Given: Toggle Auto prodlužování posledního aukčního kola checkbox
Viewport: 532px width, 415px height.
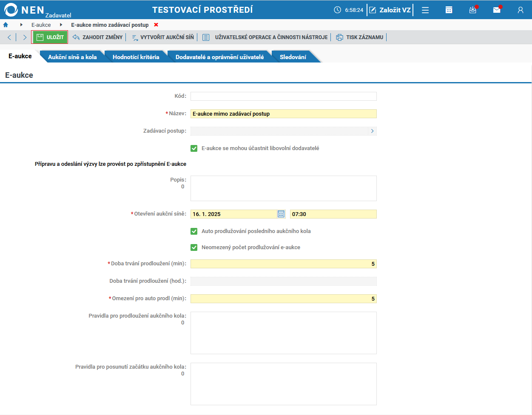Looking at the screenshot, I should [x=194, y=231].
